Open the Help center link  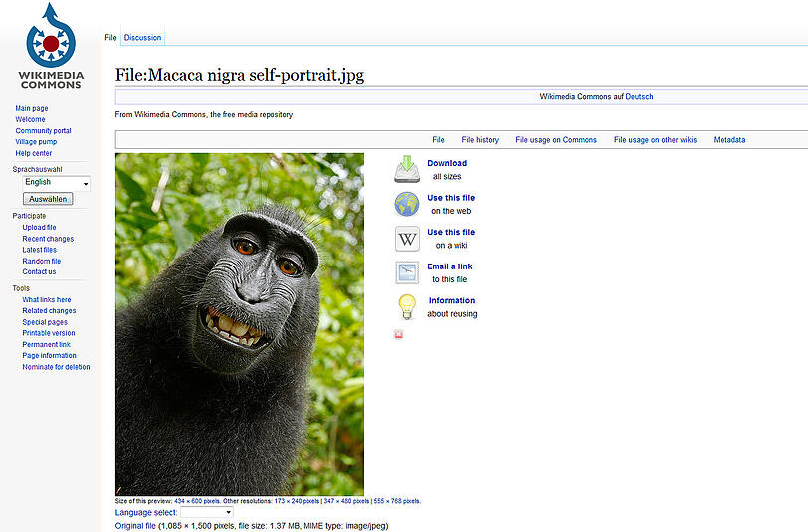click(x=34, y=153)
